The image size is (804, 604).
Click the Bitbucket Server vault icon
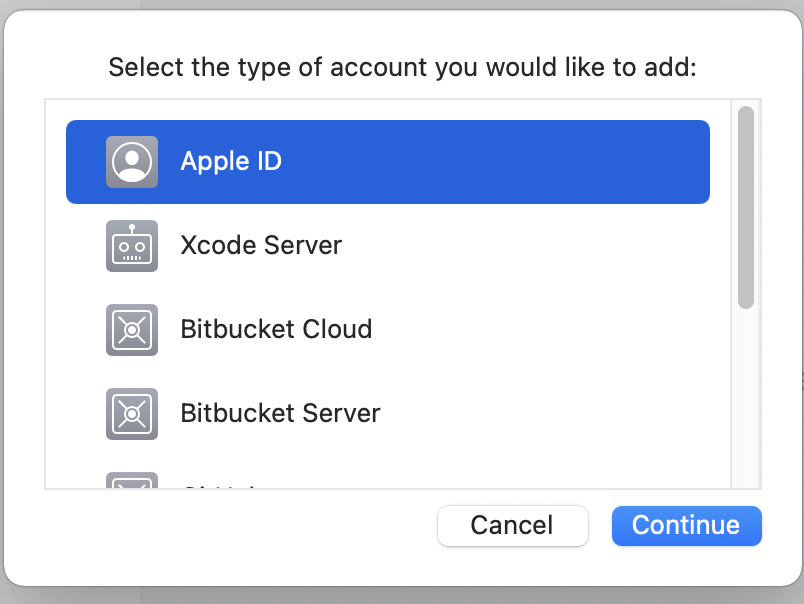coord(132,414)
